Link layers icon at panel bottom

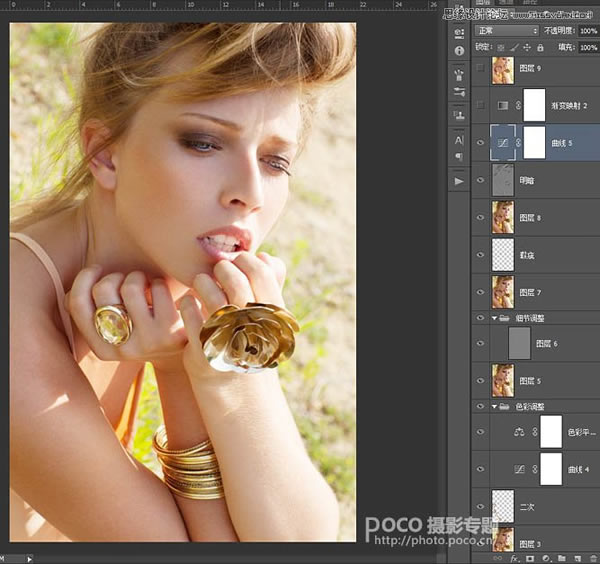pos(497,559)
